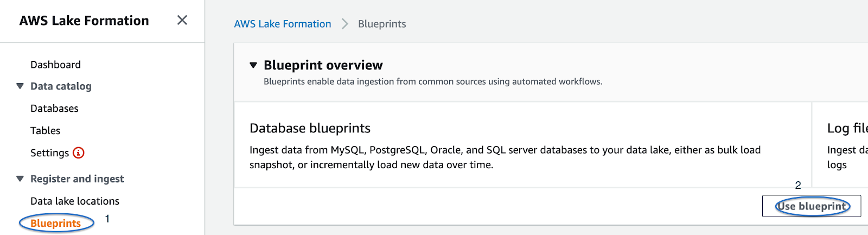Open Data lake locations
Image resolution: width=868 pixels, height=235 pixels.
(x=75, y=201)
